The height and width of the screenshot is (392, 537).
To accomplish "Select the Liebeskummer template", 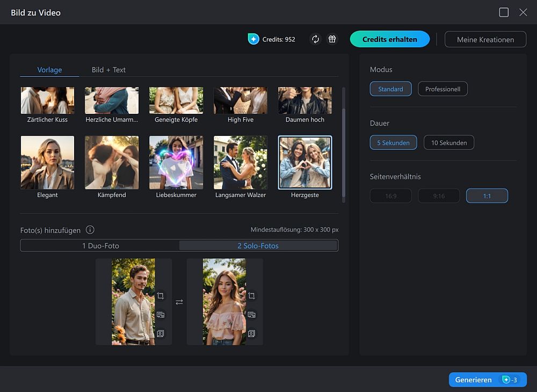I will (176, 167).
